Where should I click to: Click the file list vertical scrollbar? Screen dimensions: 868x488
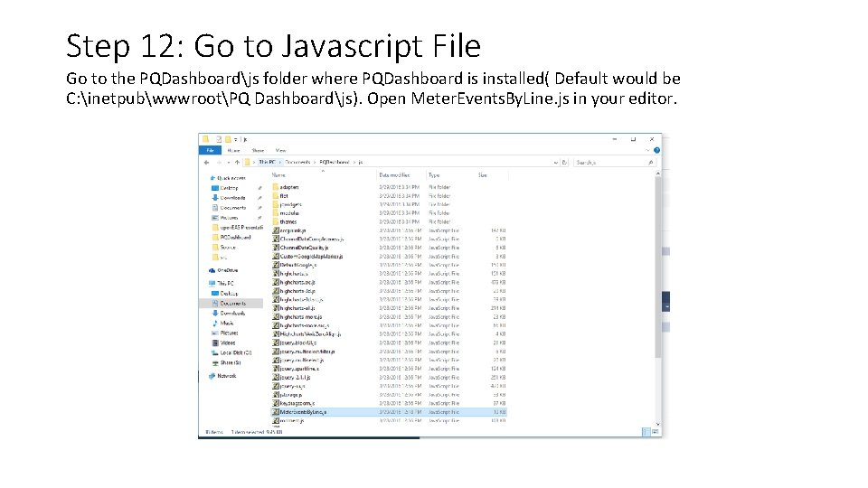[x=657, y=267]
